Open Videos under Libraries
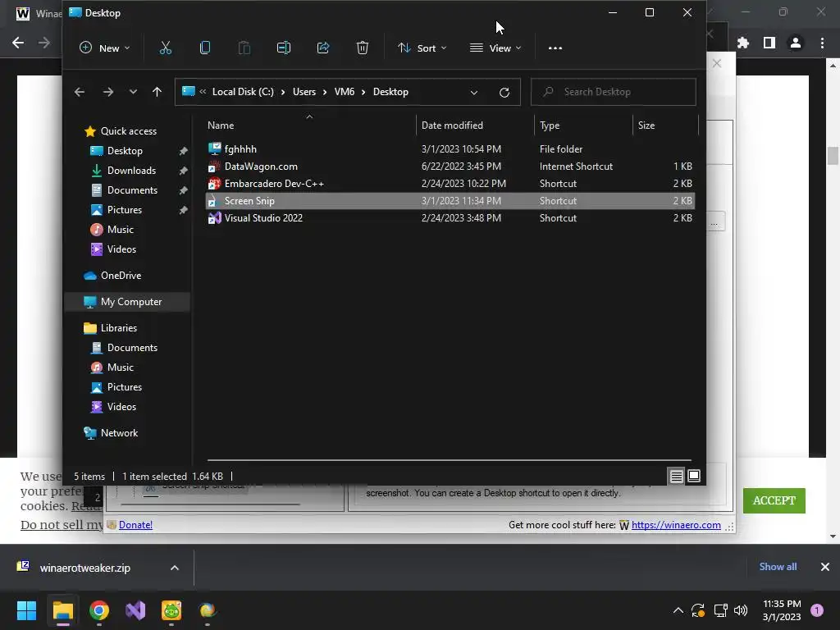Screen dimensions: 840x630 [121, 407]
